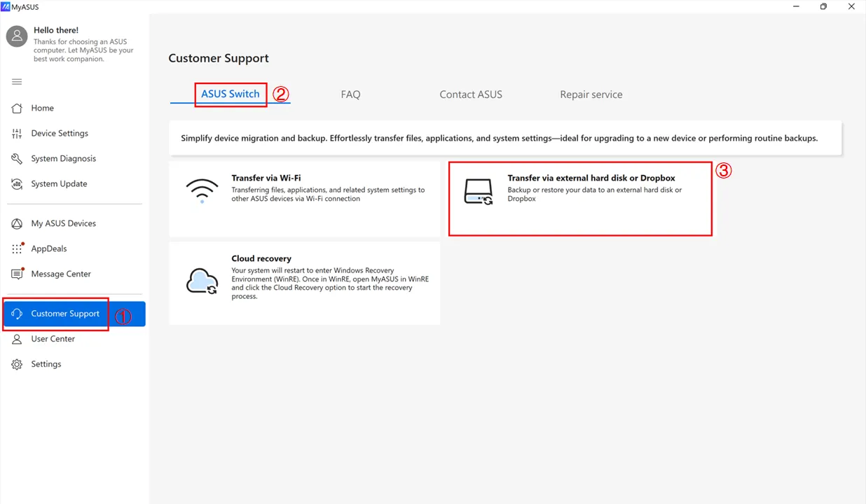This screenshot has height=504, width=866.
Task: Click the Cloud recovery cloud icon
Action: point(202,279)
